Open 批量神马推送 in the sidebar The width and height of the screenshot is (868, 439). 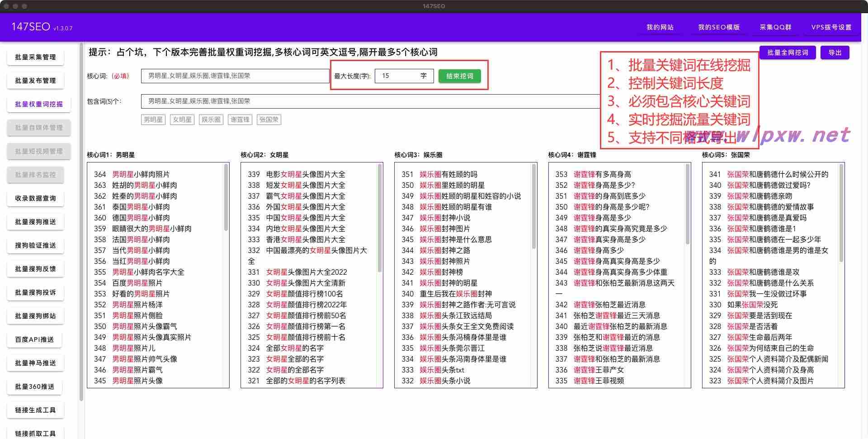tap(35, 363)
